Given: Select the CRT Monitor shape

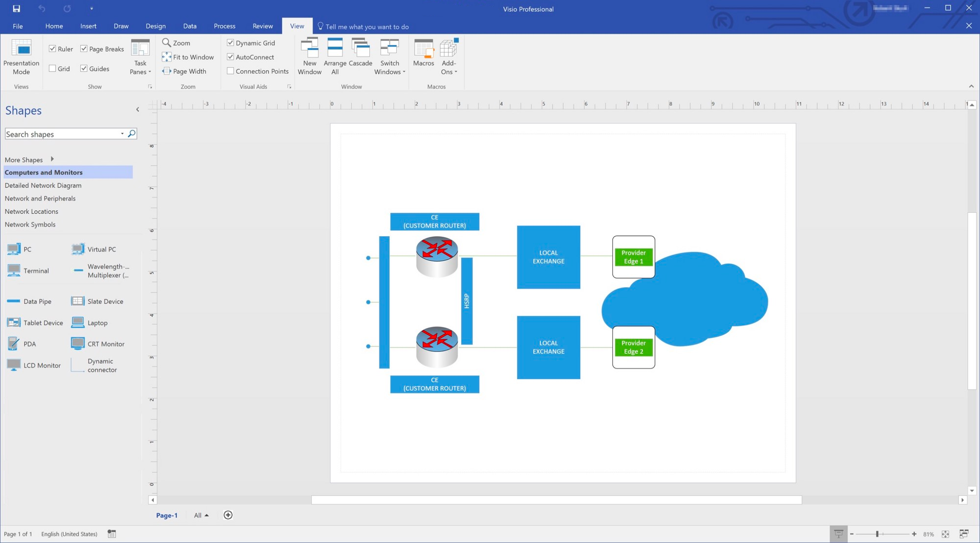Looking at the screenshot, I should coord(78,344).
